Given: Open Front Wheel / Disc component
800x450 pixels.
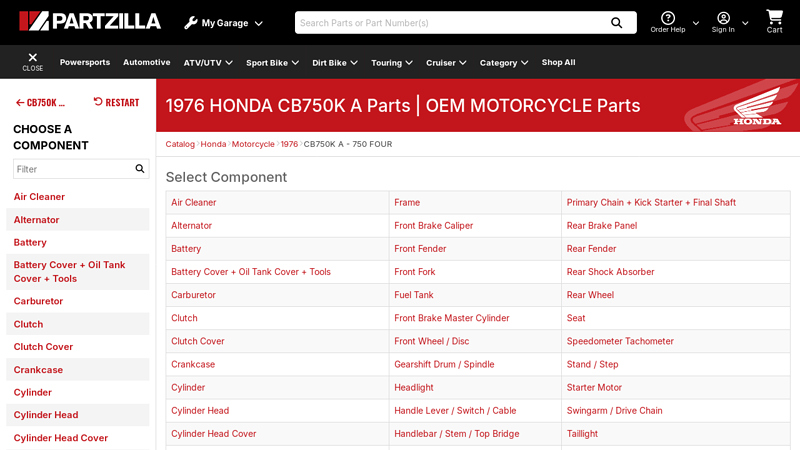Looking at the screenshot, I should click(431, 341).
